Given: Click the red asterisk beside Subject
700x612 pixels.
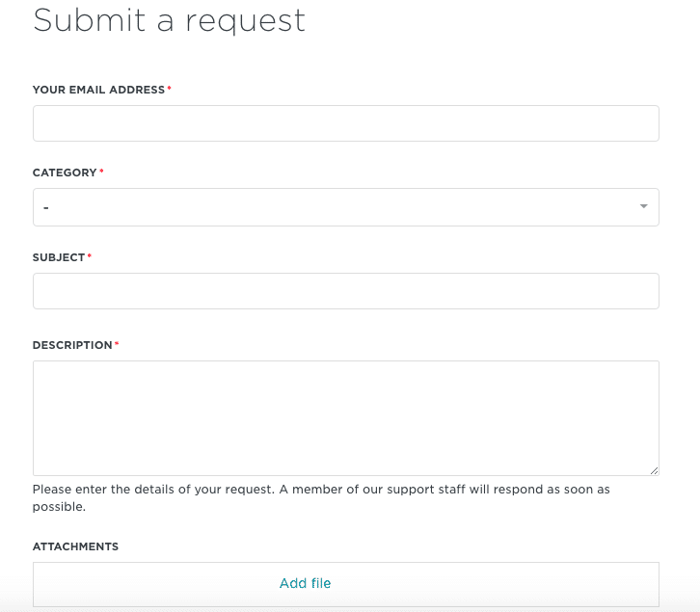Looking at the screenshot, I should coord(90,256).
